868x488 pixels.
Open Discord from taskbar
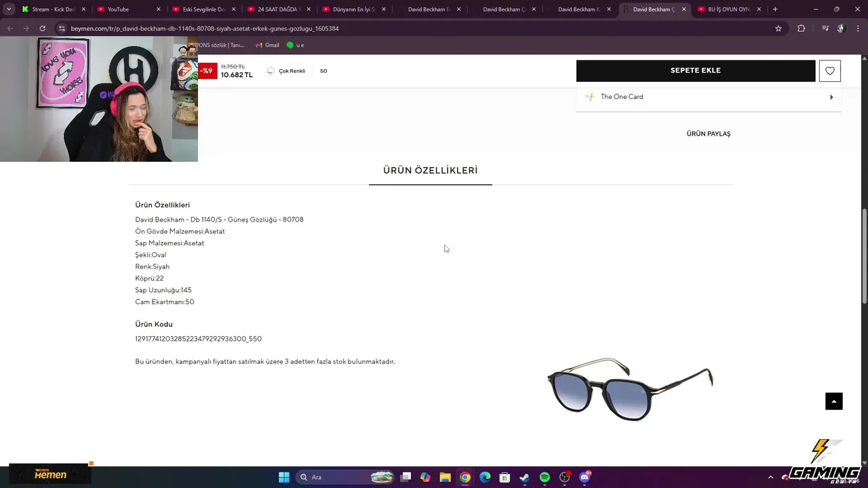pyautogui.click(x=585, y=477)
